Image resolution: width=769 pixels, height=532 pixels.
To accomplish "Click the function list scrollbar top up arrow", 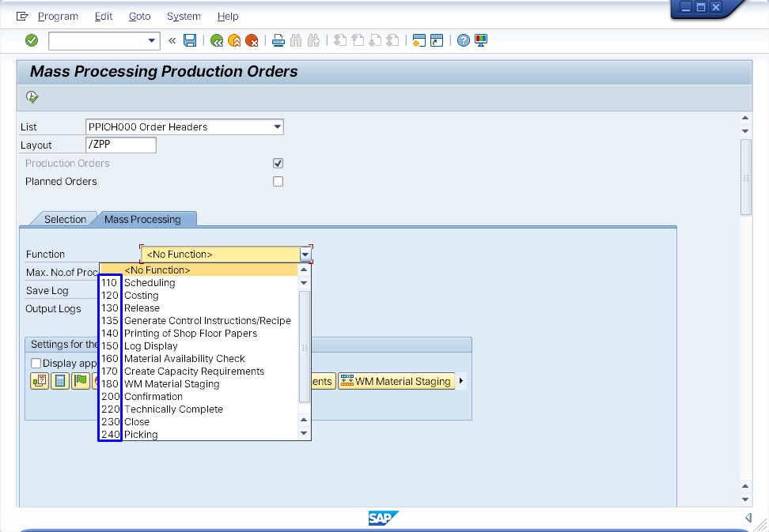I will pos(304,270).
